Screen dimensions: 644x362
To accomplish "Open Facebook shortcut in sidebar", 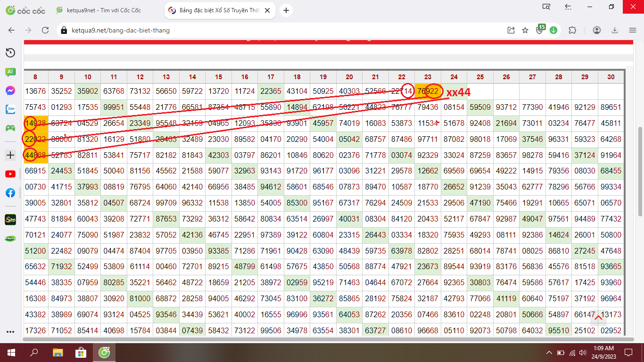I will (x=10, y=193).
